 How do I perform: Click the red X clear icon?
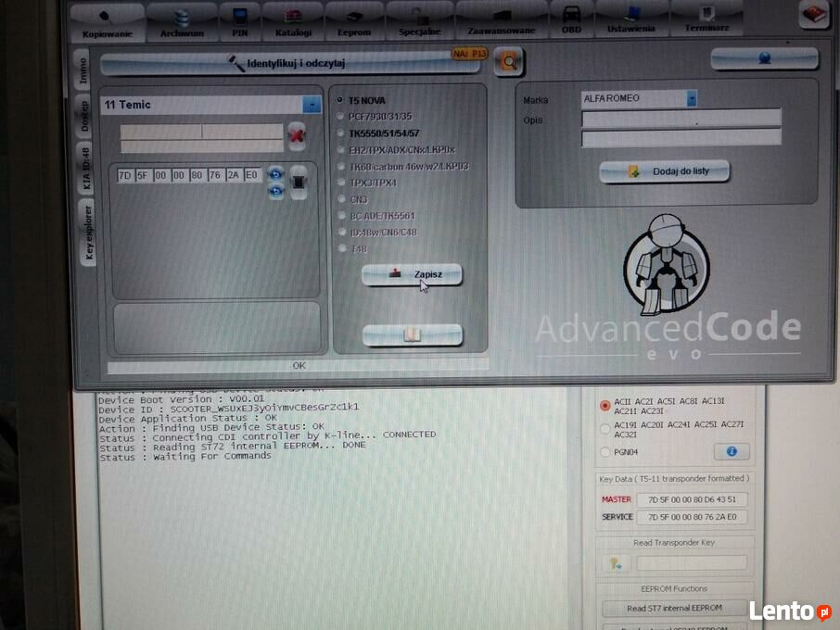tap(297, 135)
